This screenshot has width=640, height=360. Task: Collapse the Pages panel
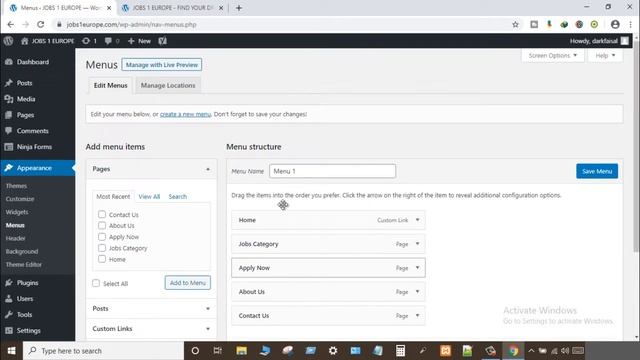pos(208,169)
